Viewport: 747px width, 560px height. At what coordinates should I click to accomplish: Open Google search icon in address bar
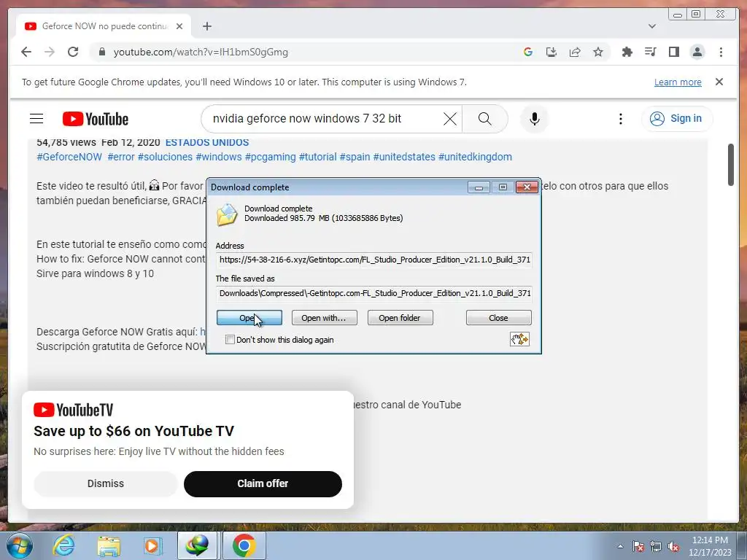tap(528, 52)
